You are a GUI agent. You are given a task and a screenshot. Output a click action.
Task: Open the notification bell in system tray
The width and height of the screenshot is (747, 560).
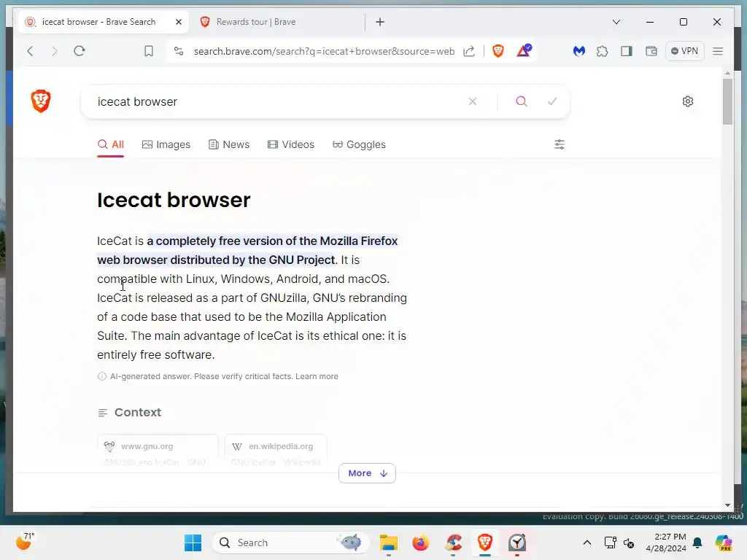tap(697, 542)
